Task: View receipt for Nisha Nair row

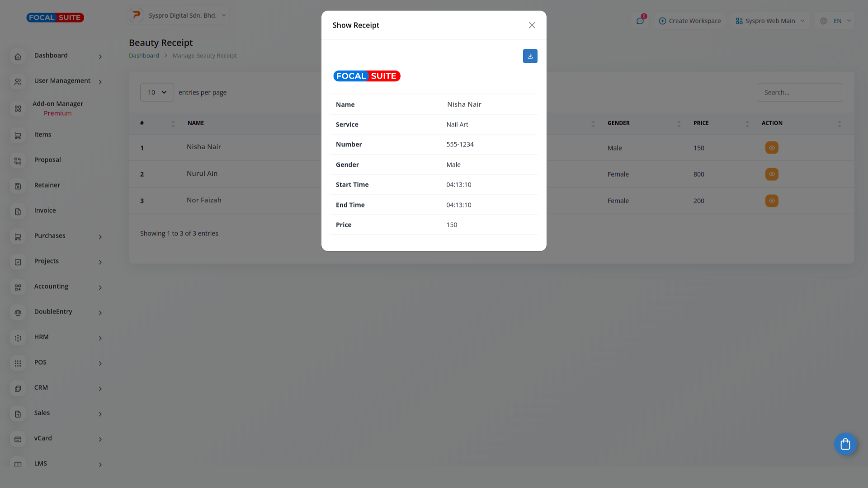Action: (771, 148)
